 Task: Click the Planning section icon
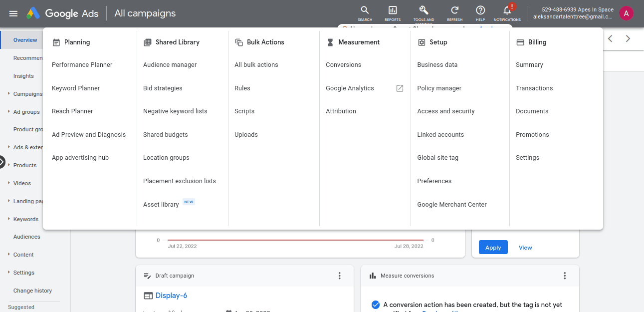[56, 42]
